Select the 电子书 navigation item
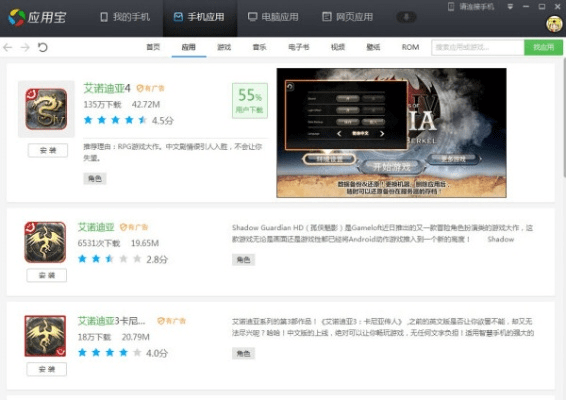This screenshot has width=566, height=400. [299, 47]
